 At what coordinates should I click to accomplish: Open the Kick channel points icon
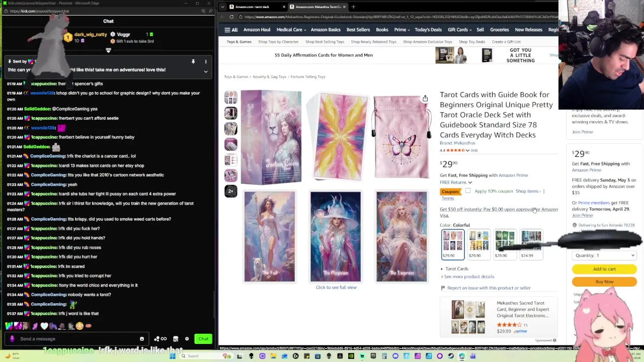pos(160,339)
